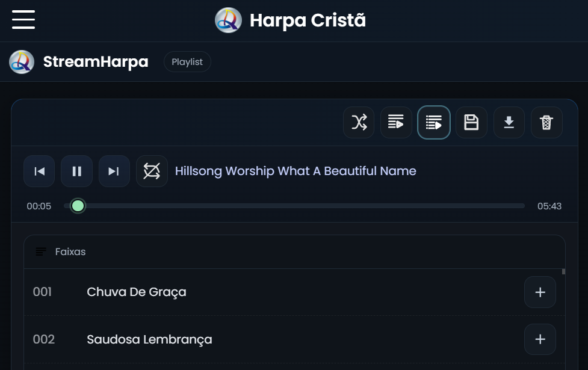Select track 001 Chuva De Graça
588x370 pixels.
click(x=137, y=292)
